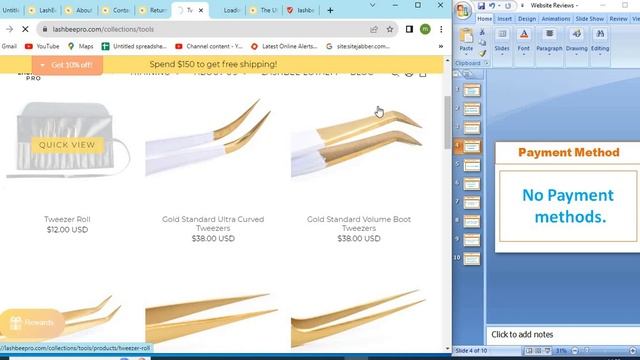Stop the page loading in Chrome
The width and height of the screenshot is (640, 360).
pyautogui.click(x=25, y=29)
